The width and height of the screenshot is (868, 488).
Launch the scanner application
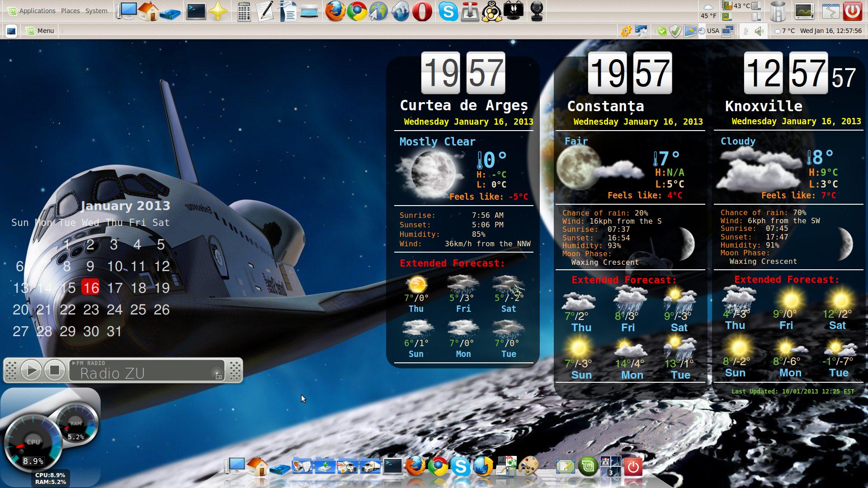pyautogui.click(x=310, y=11)
